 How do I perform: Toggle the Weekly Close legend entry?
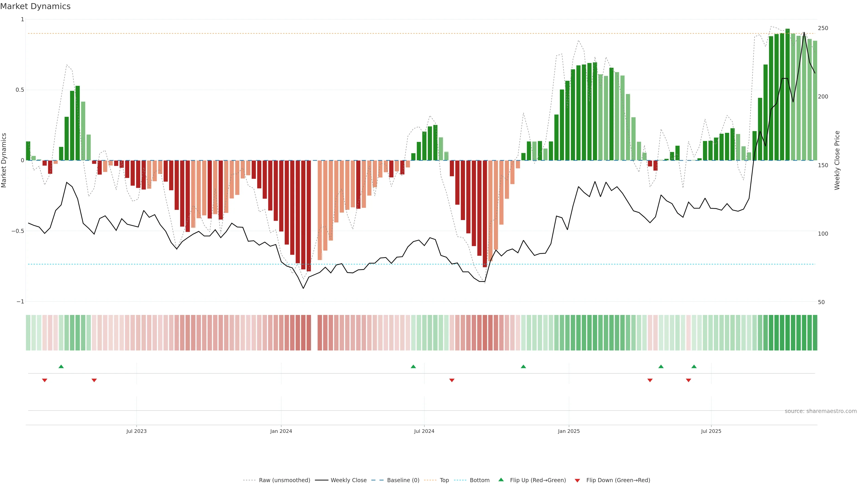348,480
